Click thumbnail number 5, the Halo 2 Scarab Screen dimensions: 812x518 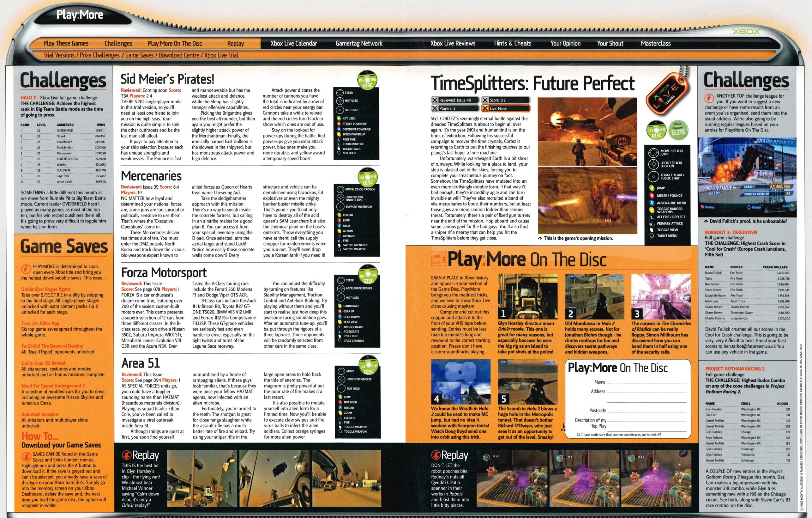527,382
